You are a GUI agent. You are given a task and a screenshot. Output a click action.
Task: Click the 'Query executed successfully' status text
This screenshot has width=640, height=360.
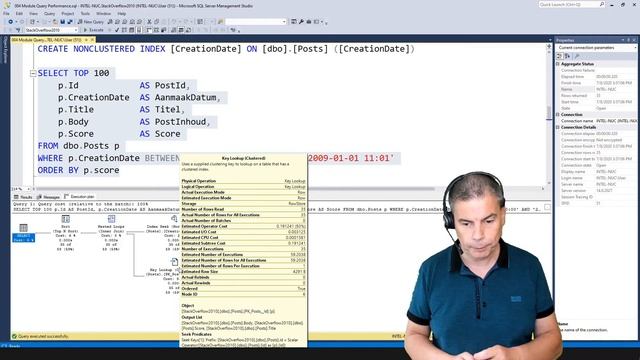tap(43, 336)
